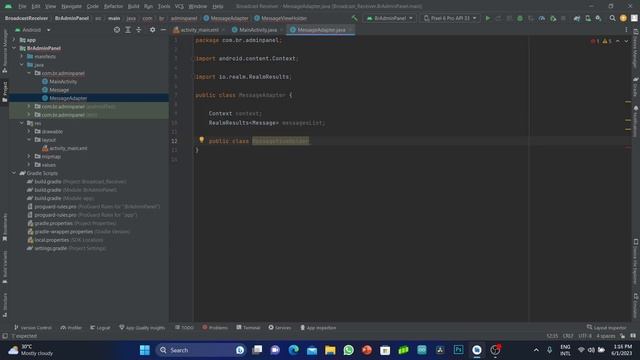640x360 pixels.
Task: Click the Make Project hammer icon
Action: 354,18
